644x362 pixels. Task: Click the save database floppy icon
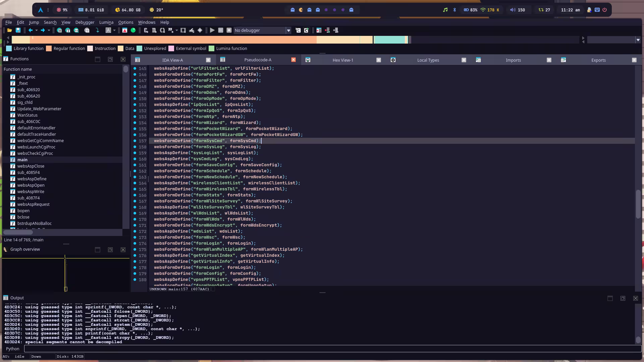pos(18,31)
